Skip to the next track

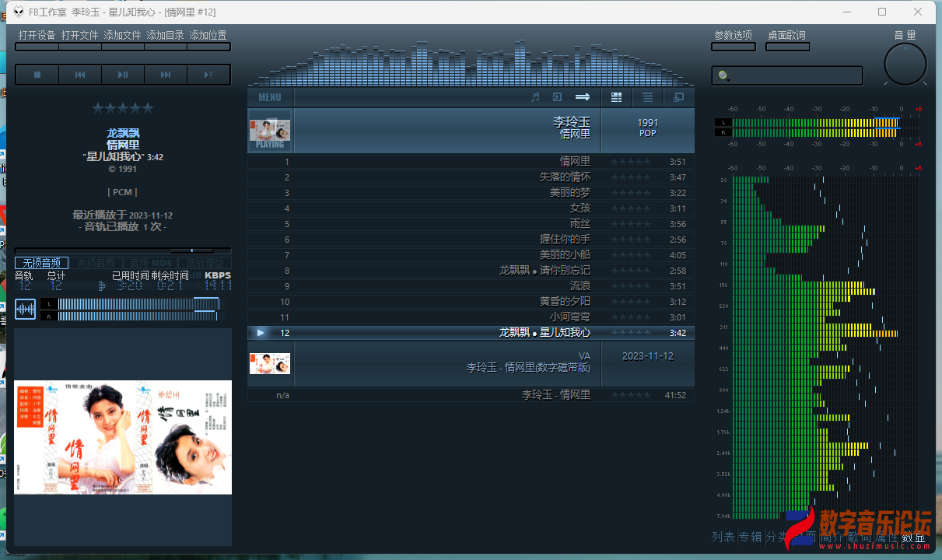pos(166,75)
